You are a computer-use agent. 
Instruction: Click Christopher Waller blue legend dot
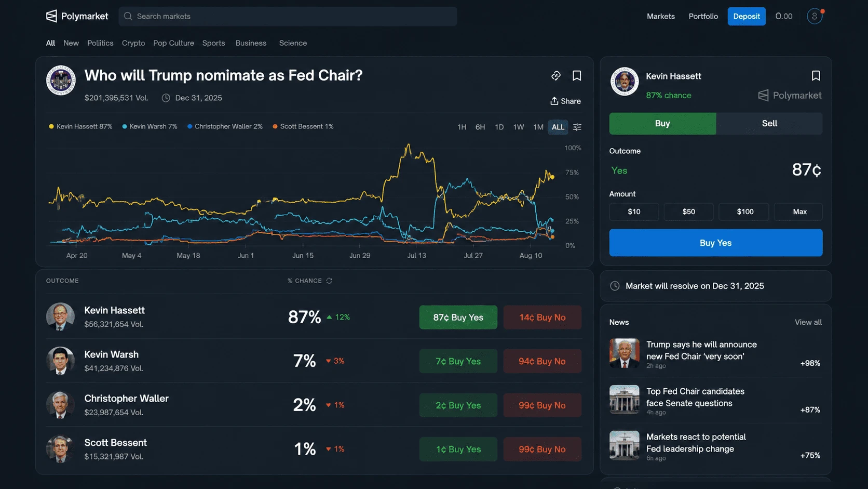tap(190, 126)
